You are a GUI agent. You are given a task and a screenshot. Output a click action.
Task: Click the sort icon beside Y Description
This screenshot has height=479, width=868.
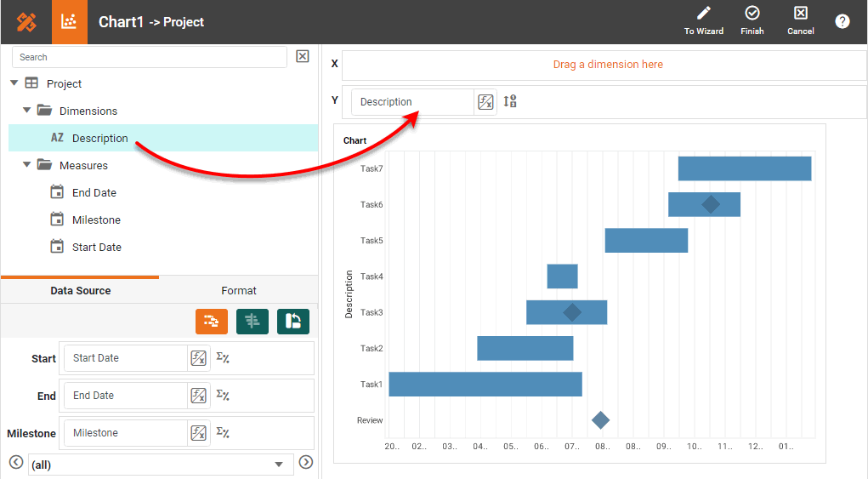pos(510,101)
